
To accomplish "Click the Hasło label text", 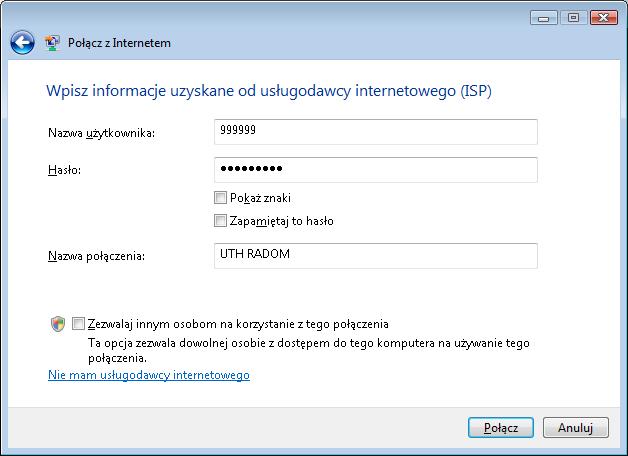I will pyautogui.click(x=64, y=171).
